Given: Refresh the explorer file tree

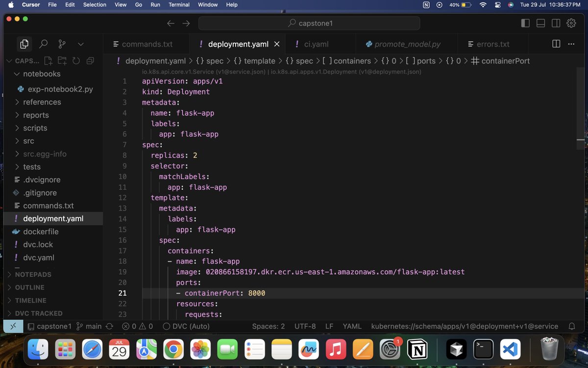Looking at the screenshot, I should [x=76, y=61].
